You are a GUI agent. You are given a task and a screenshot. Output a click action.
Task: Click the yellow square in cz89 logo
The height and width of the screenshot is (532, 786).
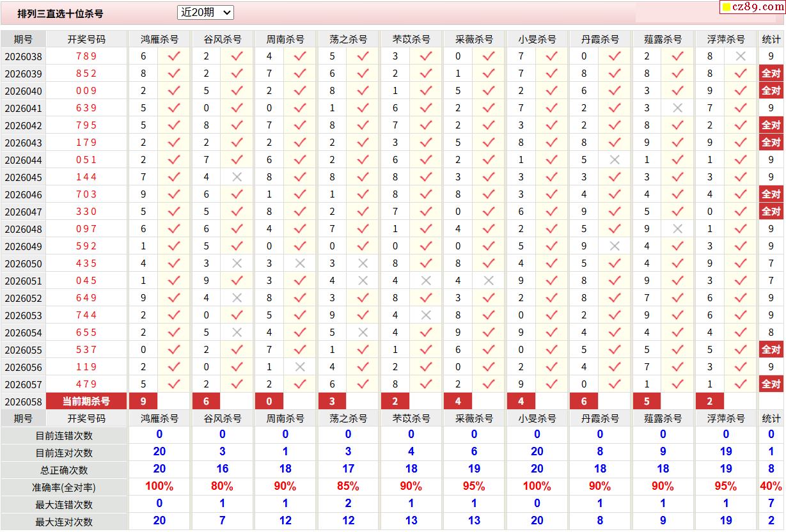[x=727, y=8]
